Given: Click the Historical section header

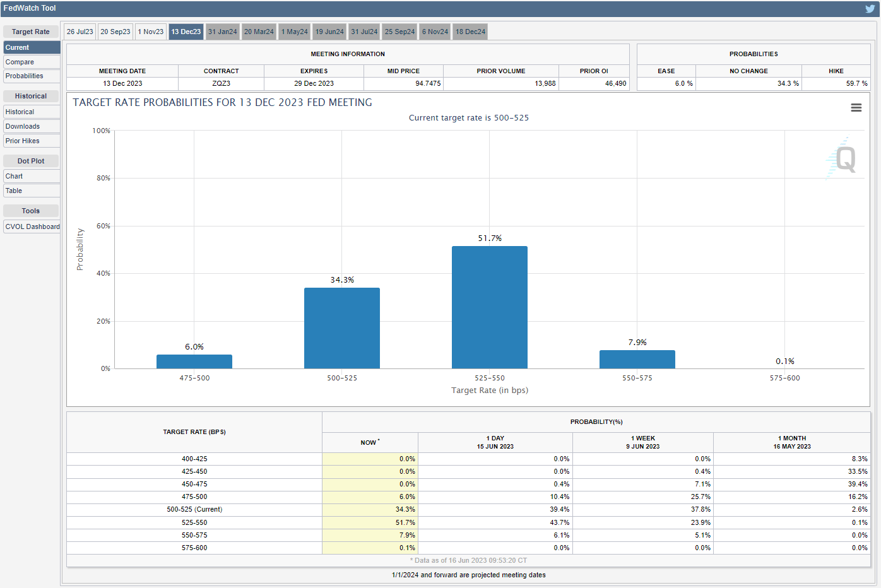Looking at the screenshot, I should [x=31, y=96].
